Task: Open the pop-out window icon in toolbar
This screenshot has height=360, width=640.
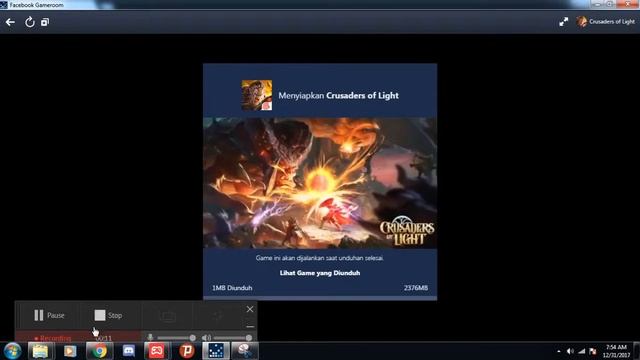Action: point(45,22)
